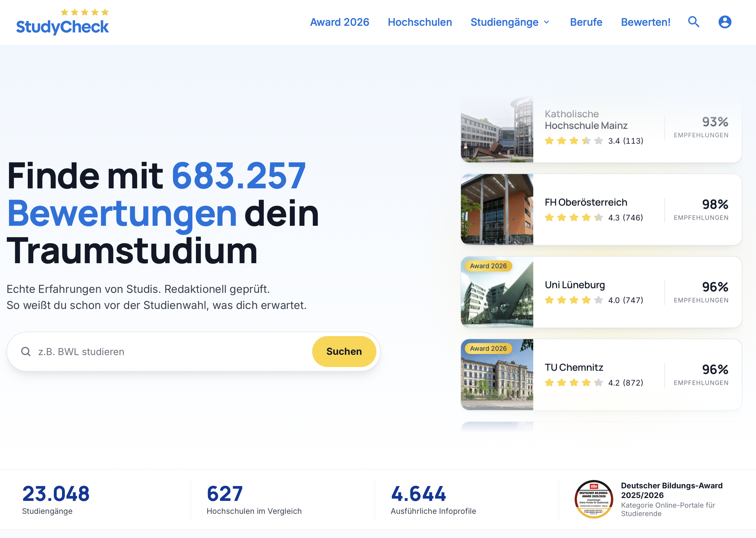
Task: Click star rating 3.4 (113) for Mainz
Action: click(x=594, y=141)
